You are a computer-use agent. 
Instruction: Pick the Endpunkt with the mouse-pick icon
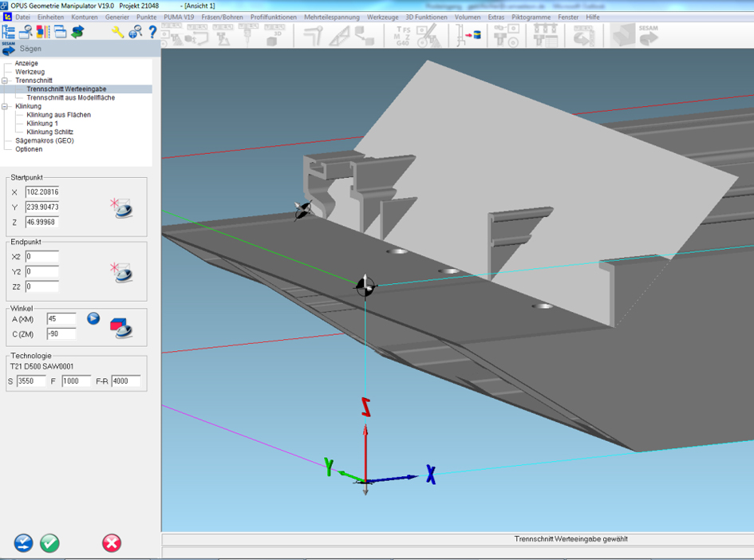pos(121,272)
